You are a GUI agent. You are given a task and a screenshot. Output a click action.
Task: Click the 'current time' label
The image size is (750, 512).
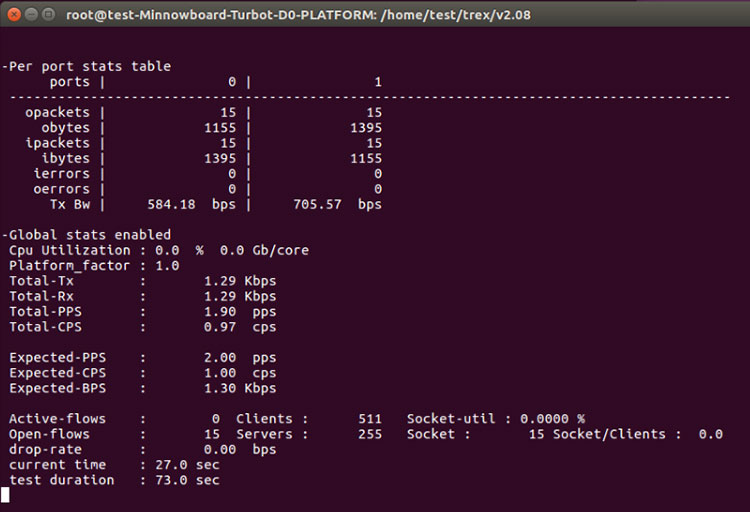click(57, 465)
